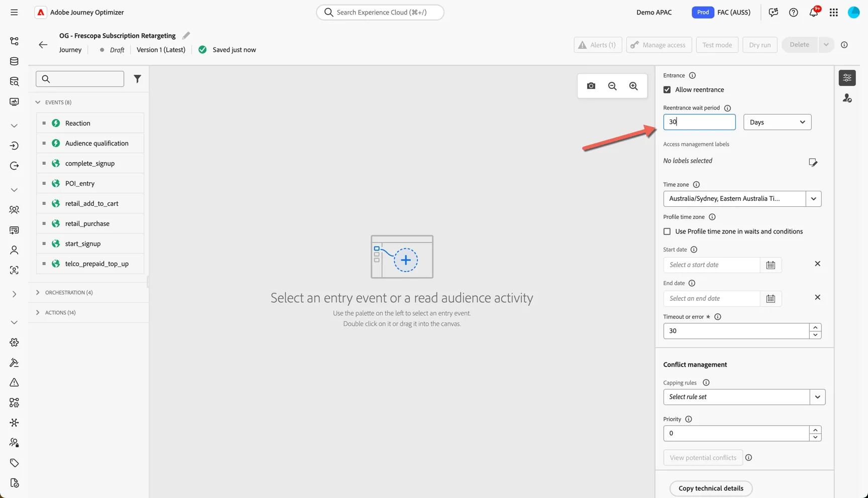This screenshot has height=498, width=868.
Task: Click the palette search field
Action: tap(80, 79)
